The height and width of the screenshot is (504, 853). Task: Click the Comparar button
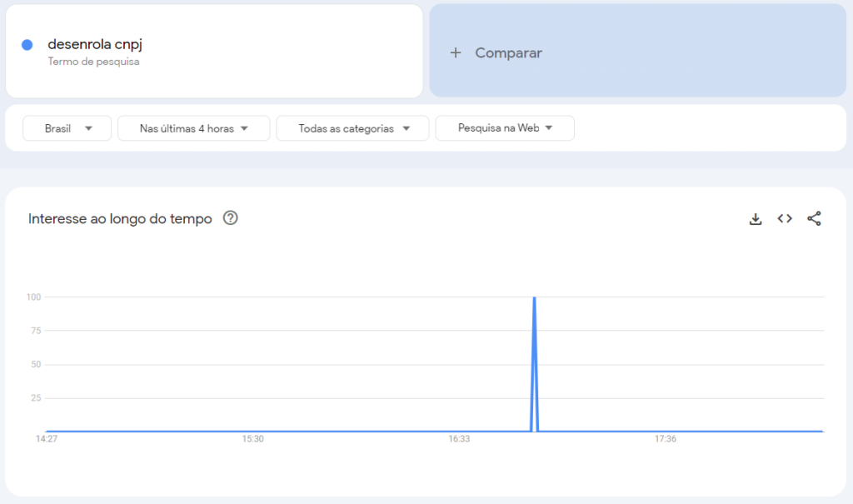click(637, 51)
